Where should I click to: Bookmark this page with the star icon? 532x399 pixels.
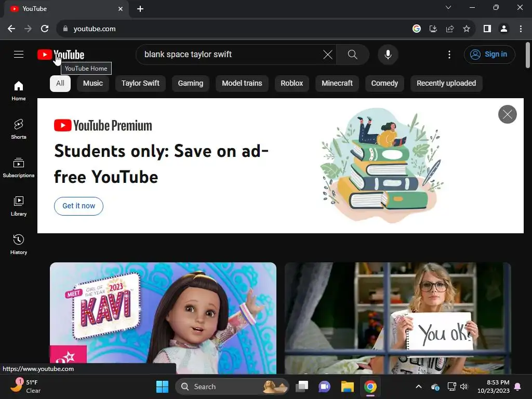tap(467, 29)
